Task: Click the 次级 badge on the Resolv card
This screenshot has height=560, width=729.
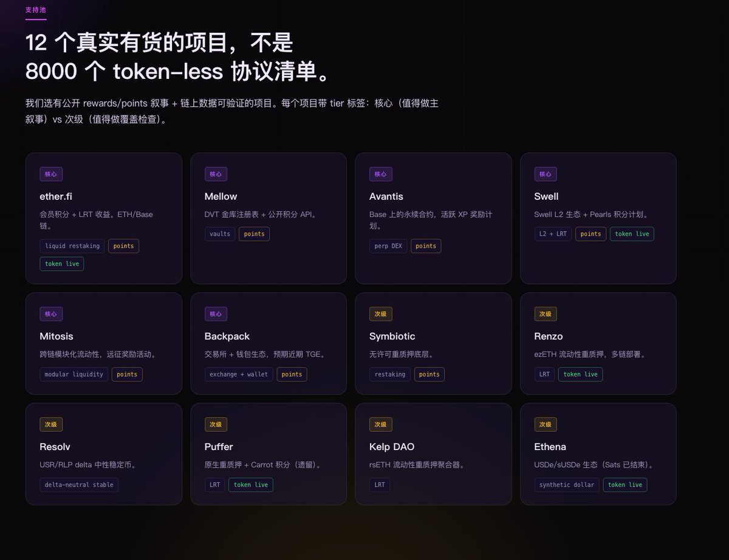Action: [x=51, y=425]
